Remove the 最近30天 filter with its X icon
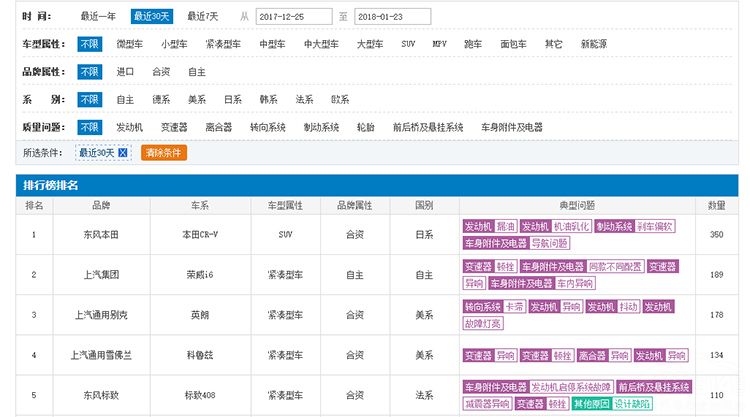 coord(123,153)
